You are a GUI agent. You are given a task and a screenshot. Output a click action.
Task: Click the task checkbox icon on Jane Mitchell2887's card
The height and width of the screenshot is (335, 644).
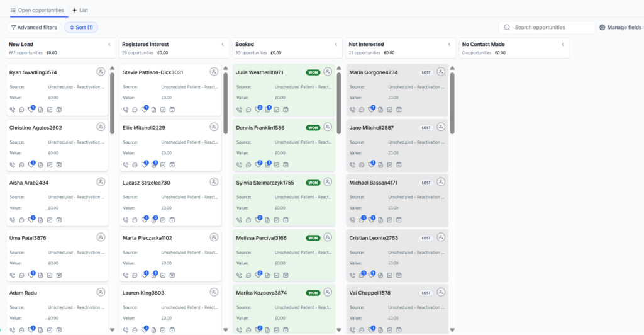pyautogui.click(x=390, y=165)
